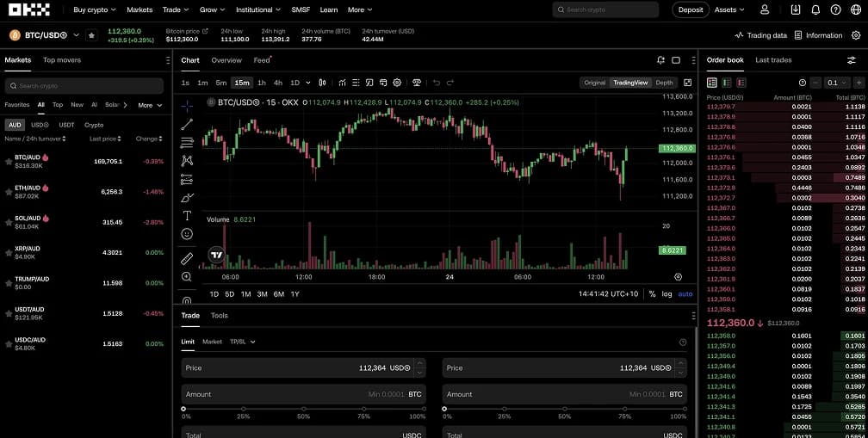Image resolution: width=868 pixels, height=438 pixels.
Task: Click the notifications bell icon
Action: (815, 9)
